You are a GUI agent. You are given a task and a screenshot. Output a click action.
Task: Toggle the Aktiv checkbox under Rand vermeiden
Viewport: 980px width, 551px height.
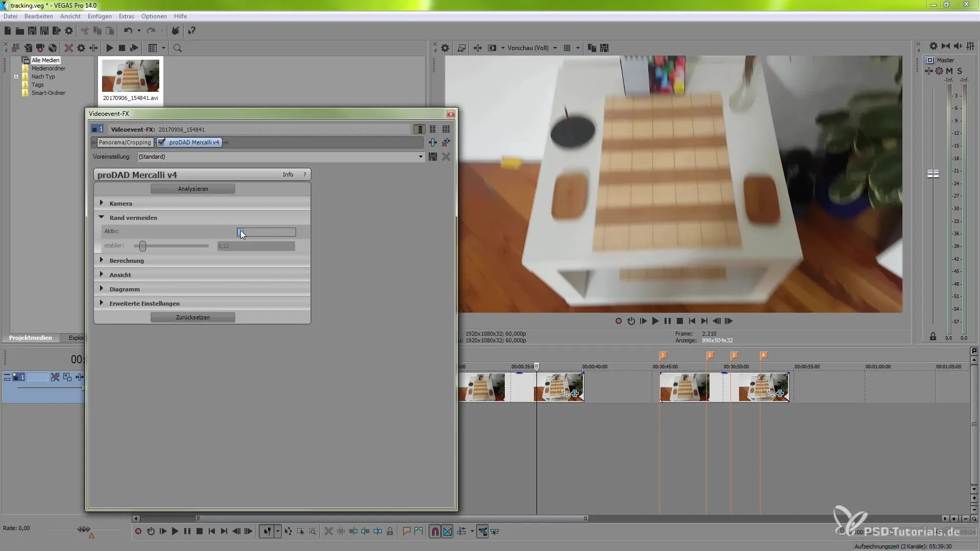coord(240,232)
